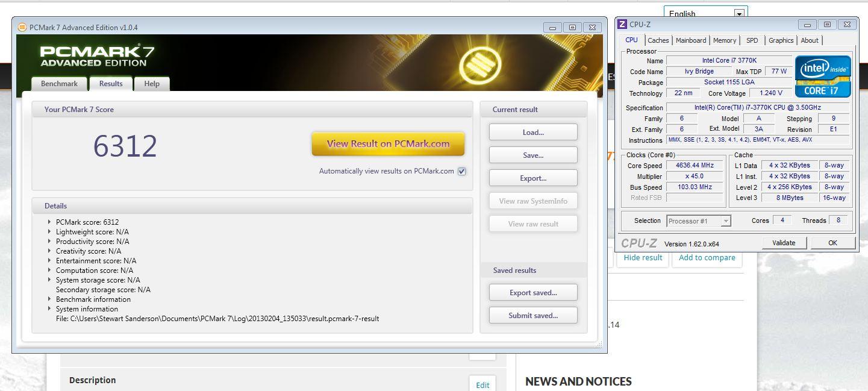The width and height of the screenshot is (868, 391).
Task: Click the Secondary storage score: N/A line
Action: point(103,289)
